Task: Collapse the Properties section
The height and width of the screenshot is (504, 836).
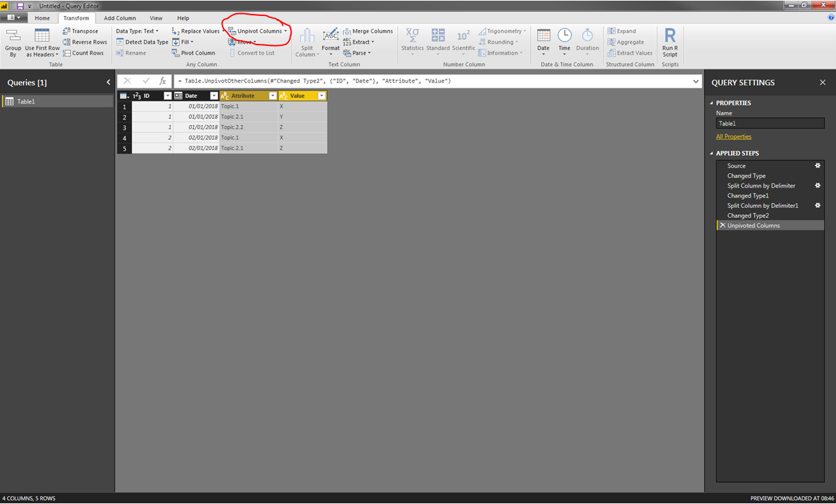Action: coord(712,103)
